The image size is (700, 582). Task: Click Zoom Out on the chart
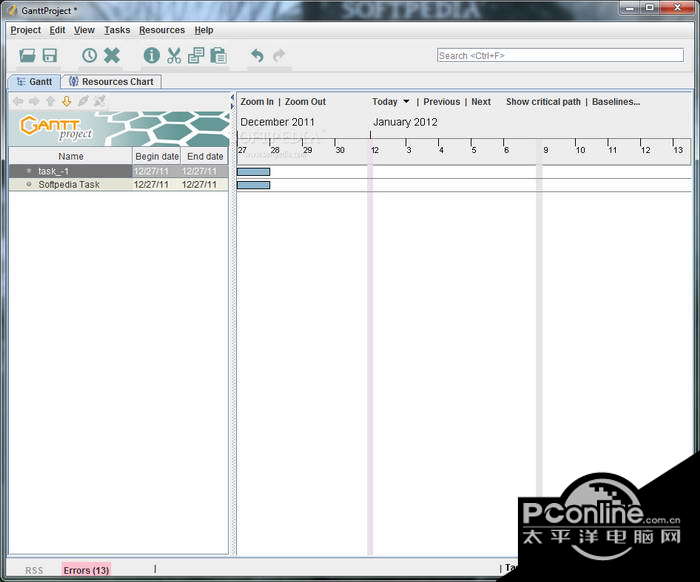click(x=305, y=102)
